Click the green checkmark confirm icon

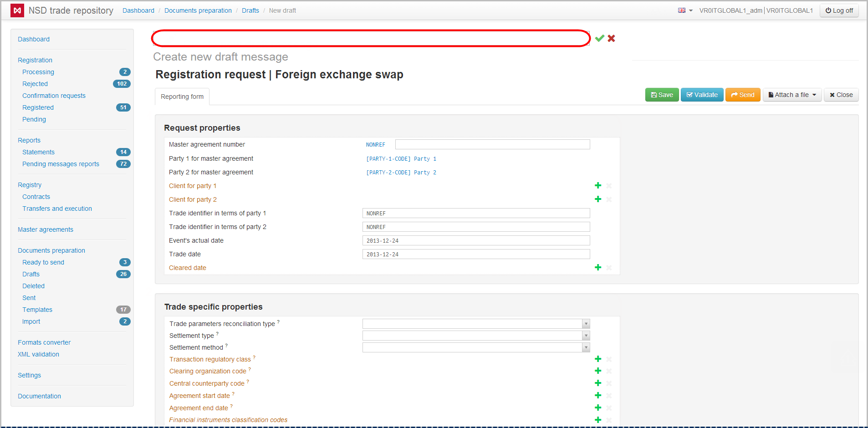coord(599,38)
